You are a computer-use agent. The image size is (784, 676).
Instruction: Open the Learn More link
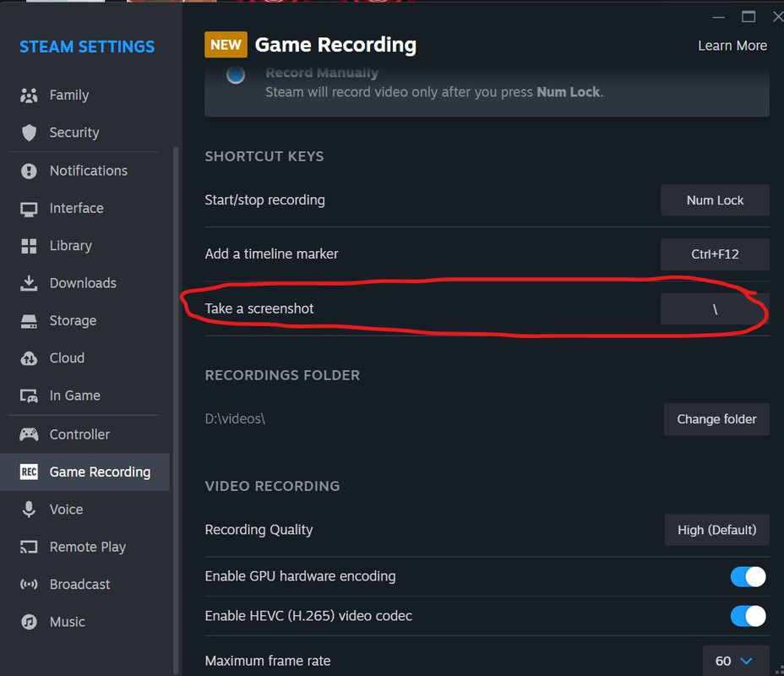pyautogui.click(x=732, y=46)
